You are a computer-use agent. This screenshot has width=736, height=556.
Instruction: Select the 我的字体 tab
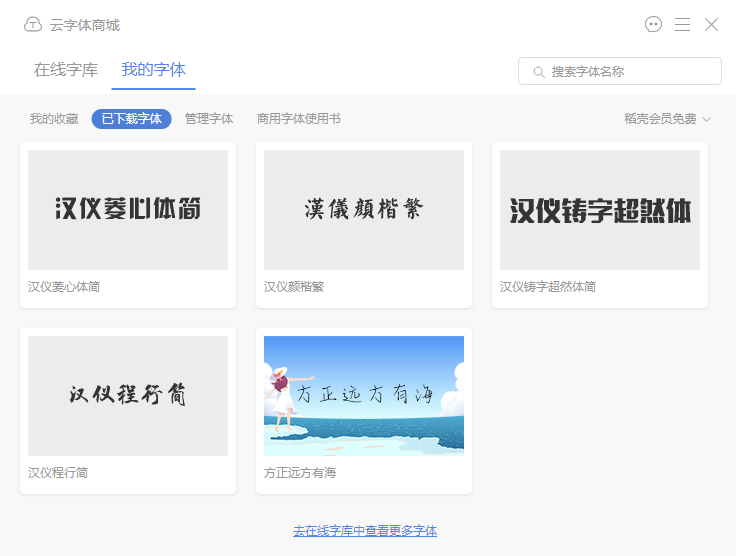(x=153, y=69)
